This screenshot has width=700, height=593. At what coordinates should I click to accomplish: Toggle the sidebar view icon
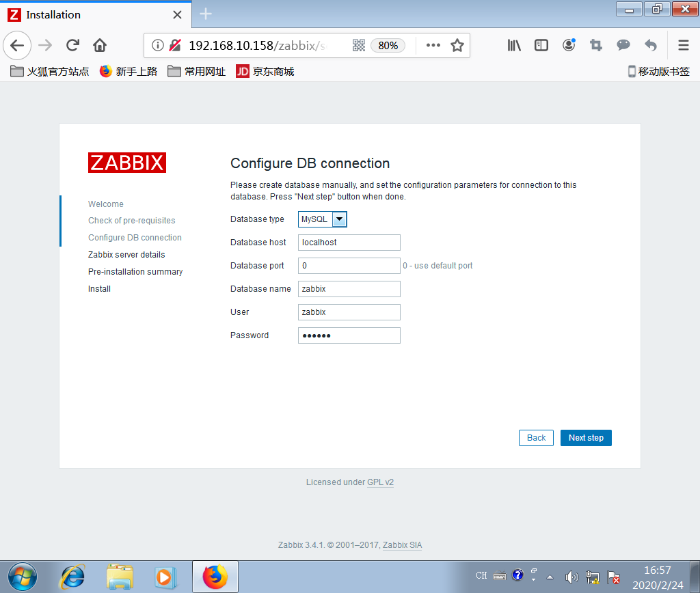point(541,45)
